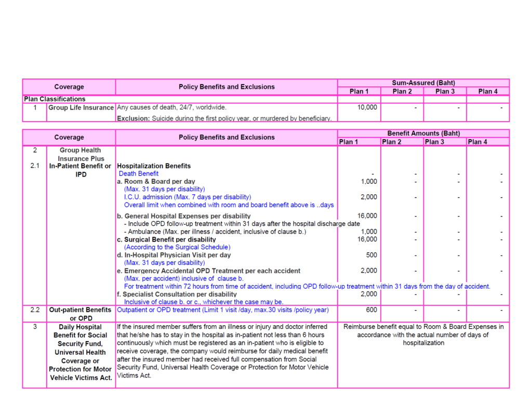Click the Daily Hospital Benefit coverage cell
The width and height of the screenshot is (532, 416).
[81, 352]
